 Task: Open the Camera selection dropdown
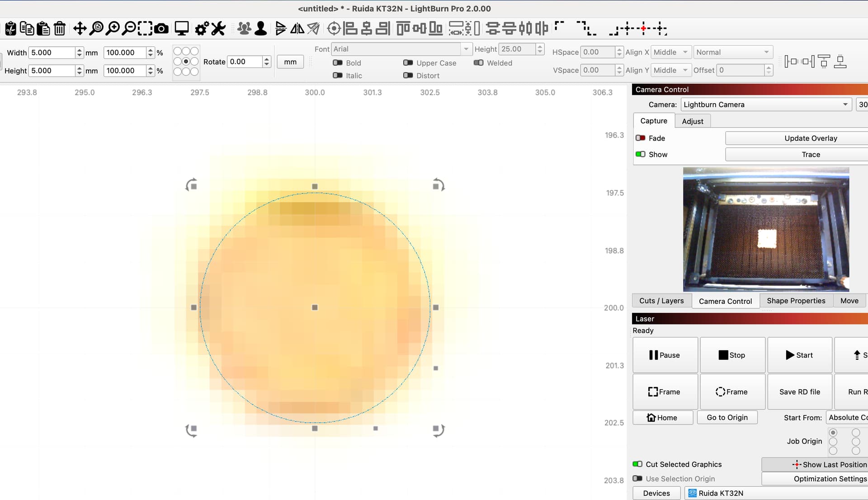[766, 104]
